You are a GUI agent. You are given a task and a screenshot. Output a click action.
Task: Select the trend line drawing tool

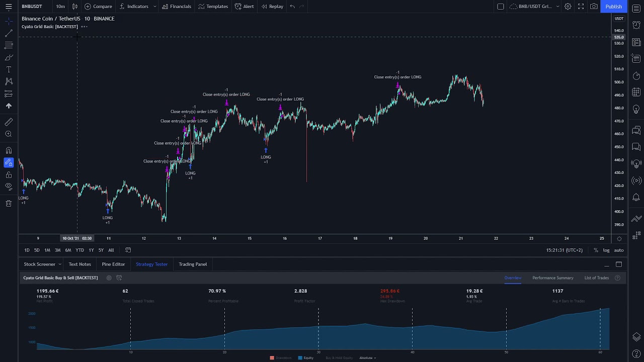pyautogui.click(x=9, y=33)
